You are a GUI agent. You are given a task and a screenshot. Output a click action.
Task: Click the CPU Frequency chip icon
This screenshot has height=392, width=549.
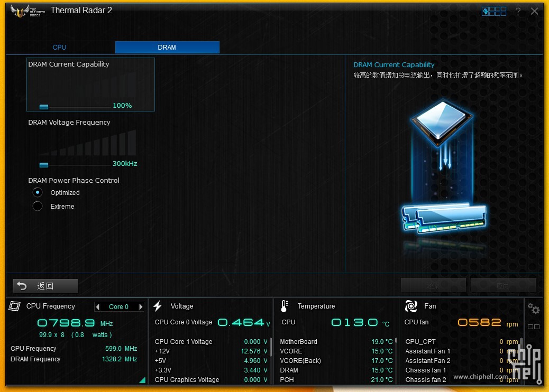pyautogui.click(x=15, y=306)
